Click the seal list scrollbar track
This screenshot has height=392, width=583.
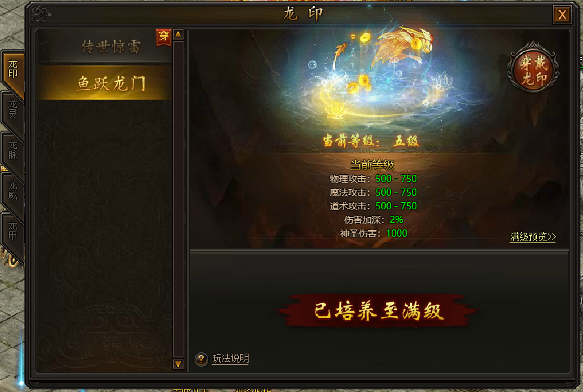click(x=178, y=200)
